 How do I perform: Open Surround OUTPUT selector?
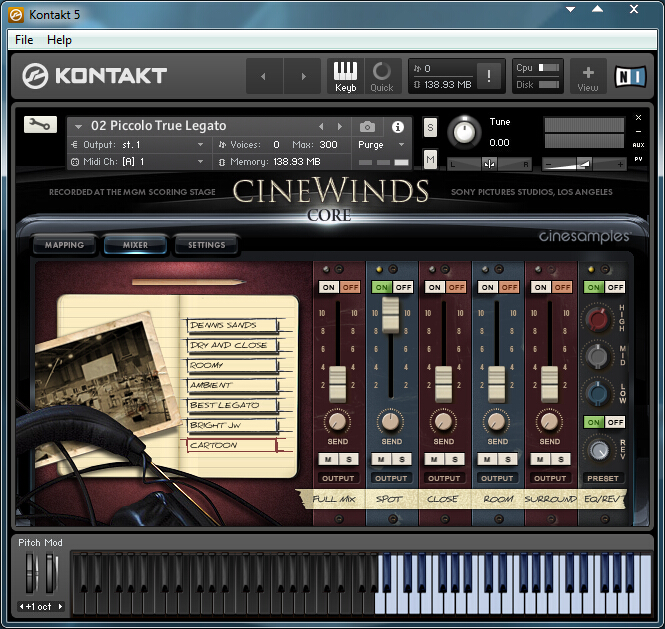(550, 478)
